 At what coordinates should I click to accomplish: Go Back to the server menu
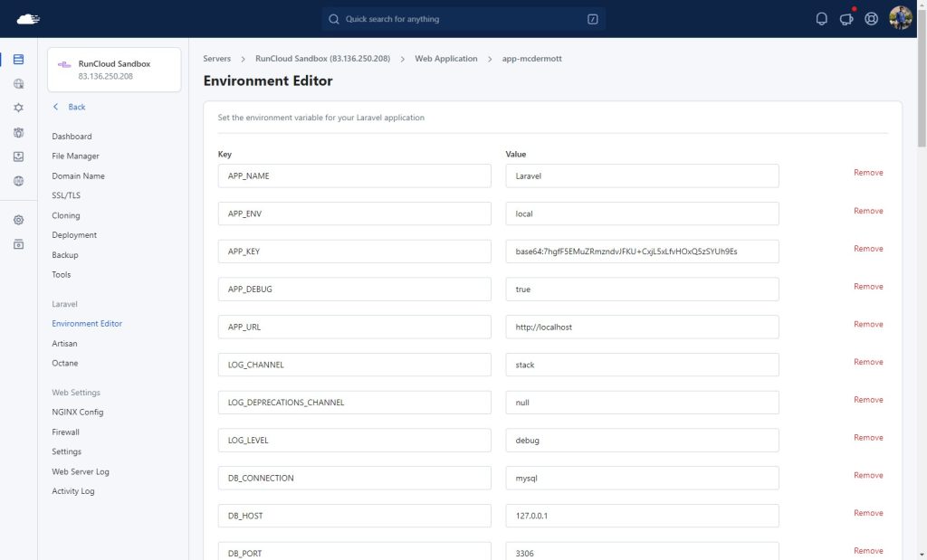pos(76,107)
